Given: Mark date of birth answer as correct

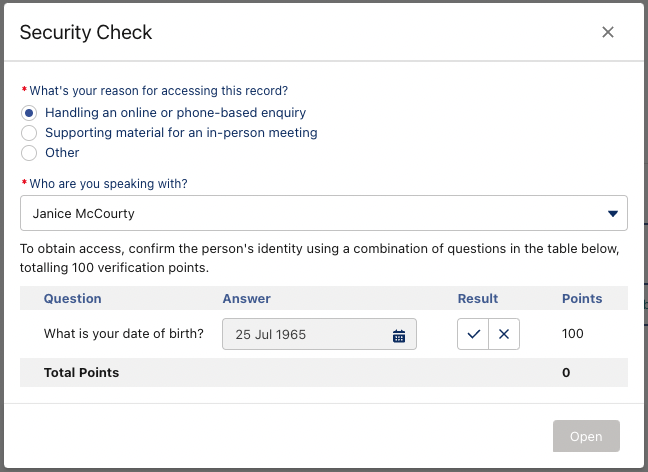Looking at the screenshot, I should (473, 334).
